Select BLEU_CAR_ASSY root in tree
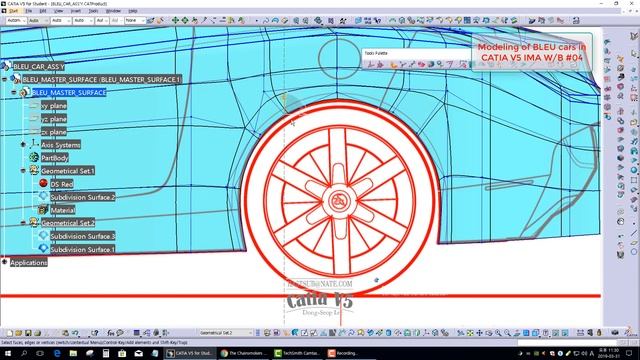Viewport: 640px width, 360px height. tap(39, 67)
